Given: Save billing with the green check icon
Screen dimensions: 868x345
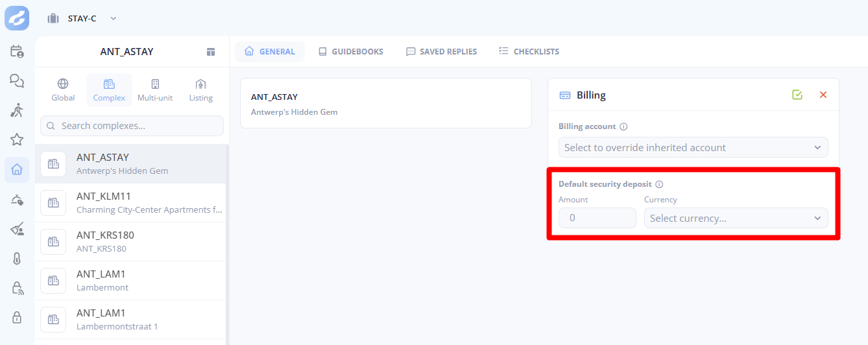Looking at the screenshot, I should click(x=797, y=95).
